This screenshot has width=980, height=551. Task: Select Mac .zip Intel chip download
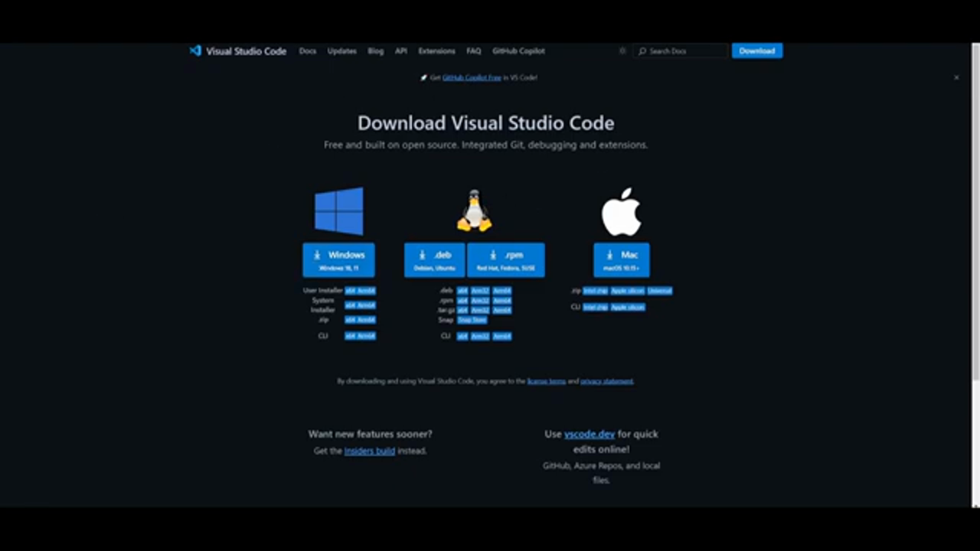(596, 291)
